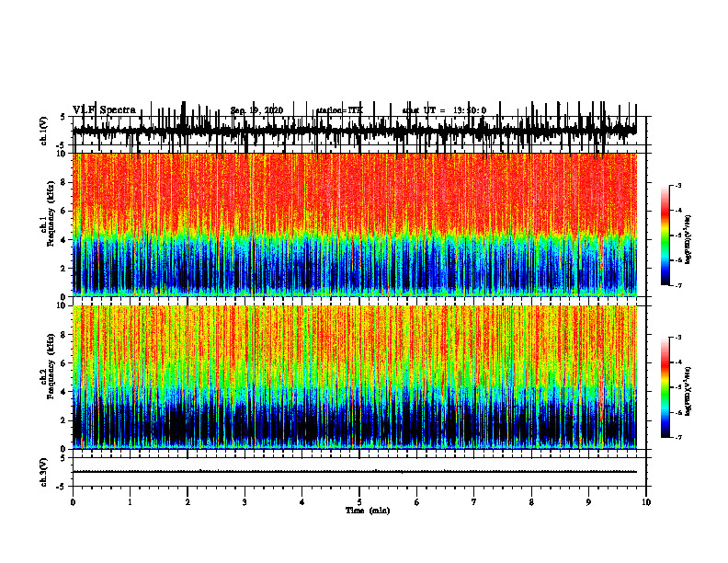Click the ch.1(V) waveform axis label
This screenshot has width=728, height=563.
tap(44, 131)
